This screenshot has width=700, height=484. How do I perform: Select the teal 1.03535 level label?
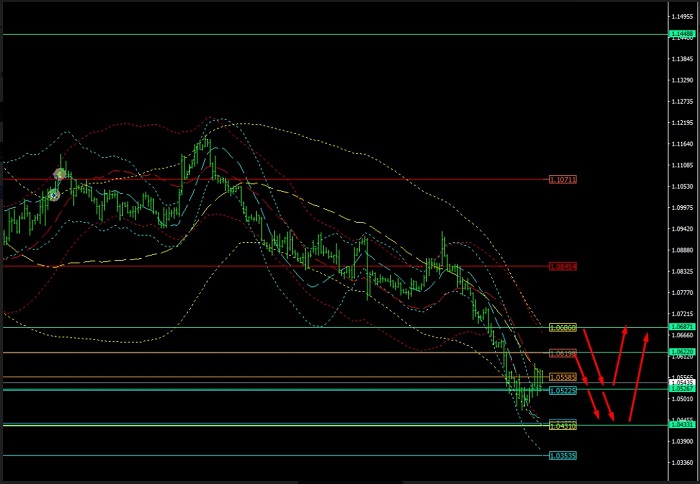pyautogui.click(x=563, y=456)
